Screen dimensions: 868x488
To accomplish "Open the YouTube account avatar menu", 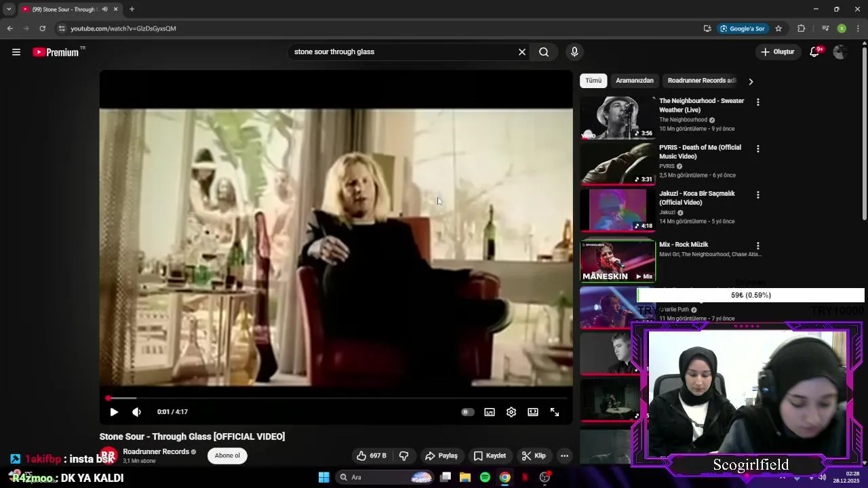I will click(x=840, y=52).
